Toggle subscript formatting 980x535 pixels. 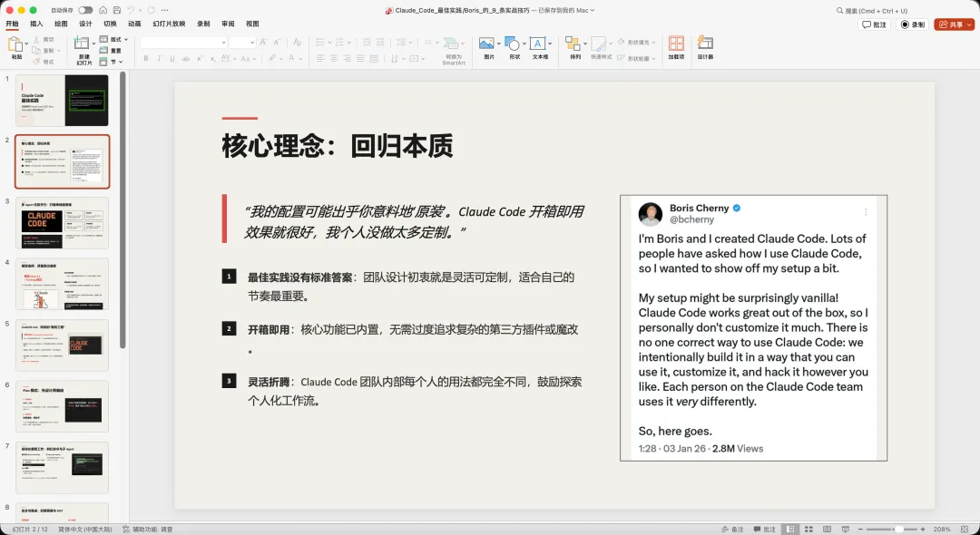[x=212, y=59]
